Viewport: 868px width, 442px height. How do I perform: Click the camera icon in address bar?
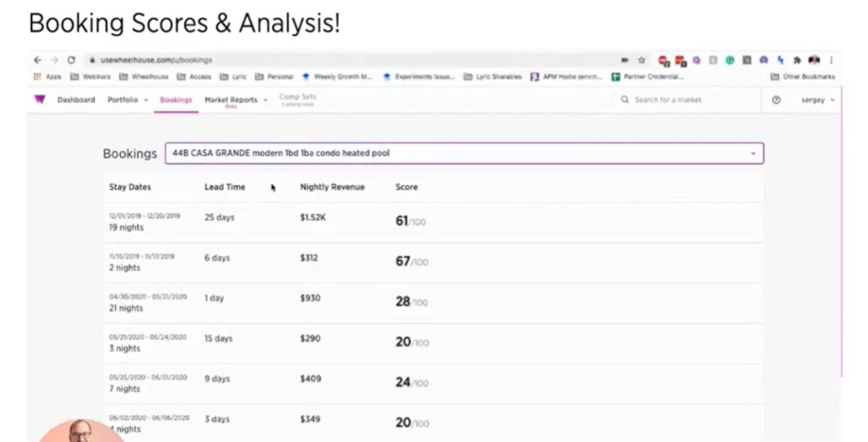coord(625,60)
